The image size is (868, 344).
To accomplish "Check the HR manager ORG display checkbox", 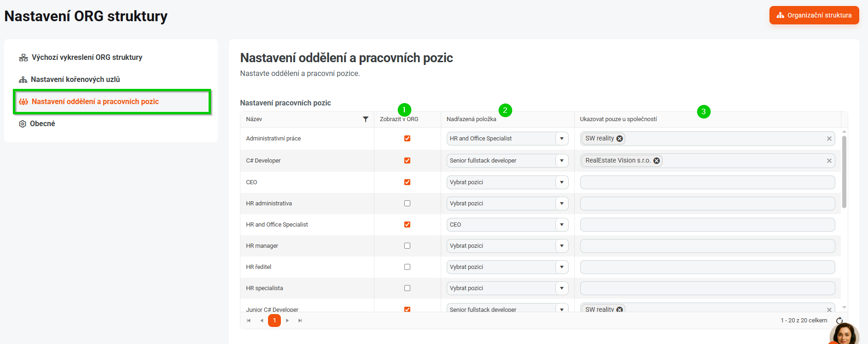I will (x=407, y=246).
